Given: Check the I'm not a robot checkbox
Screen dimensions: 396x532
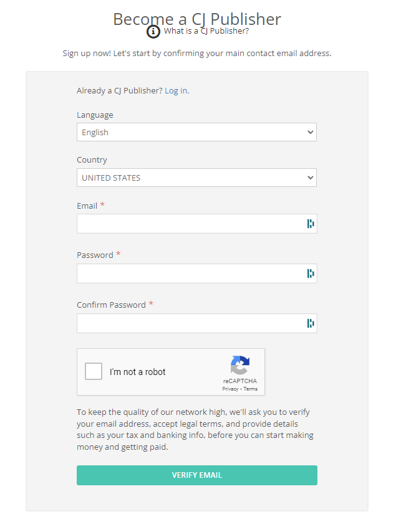Looking at the screenshot, I should pyautogui.click(x=94, y=371).
